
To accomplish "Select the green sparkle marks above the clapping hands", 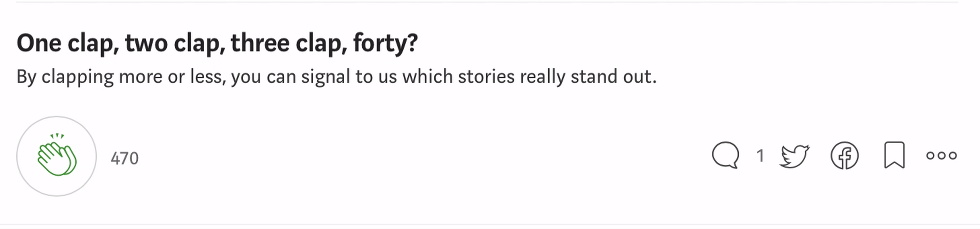I will (x=57, y=136).
